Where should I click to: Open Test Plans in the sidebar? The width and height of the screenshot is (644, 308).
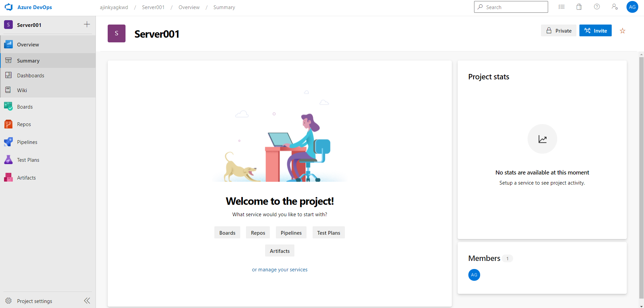tap(28, 160)
